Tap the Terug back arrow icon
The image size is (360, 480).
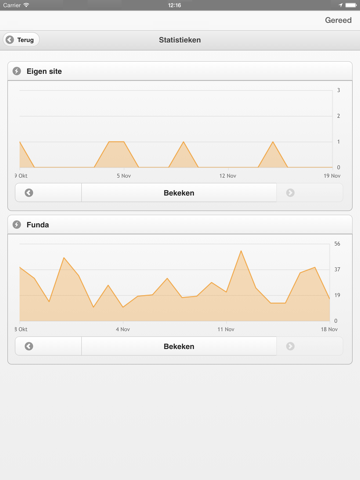pyautogui.click(x=10, y=40)
